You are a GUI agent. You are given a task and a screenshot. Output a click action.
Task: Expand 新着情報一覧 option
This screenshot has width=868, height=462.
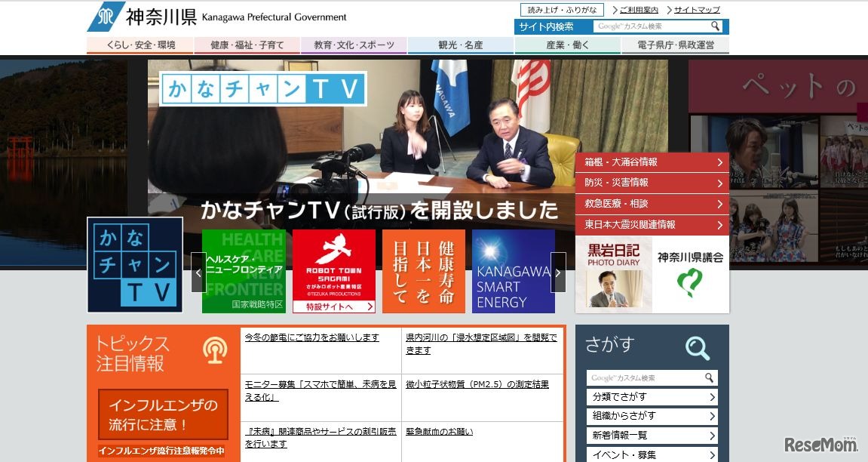(x=652, y=436)
